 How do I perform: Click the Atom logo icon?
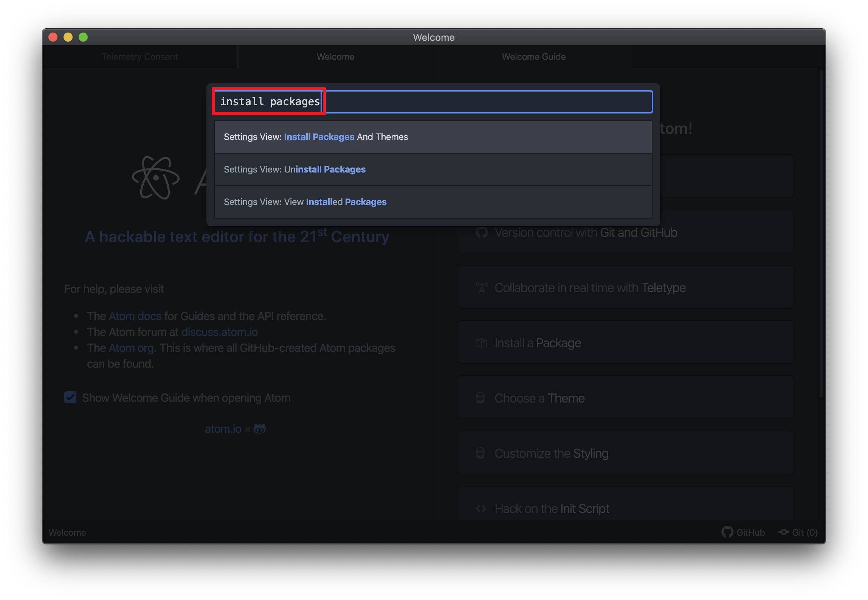coord(155,178)
